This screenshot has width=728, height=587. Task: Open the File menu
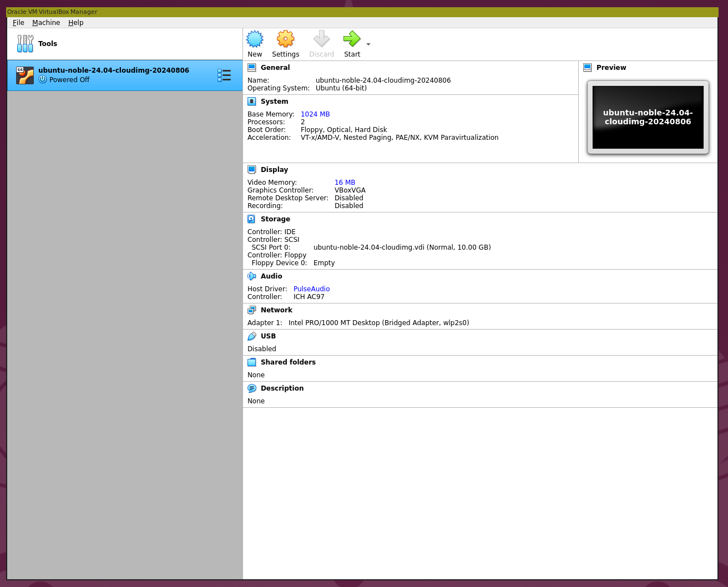pos(18,23)
